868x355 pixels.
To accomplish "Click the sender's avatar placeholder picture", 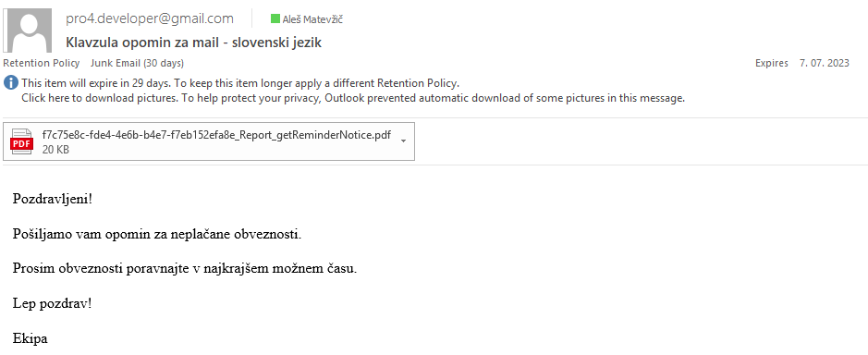I will [x=28, y=31].
